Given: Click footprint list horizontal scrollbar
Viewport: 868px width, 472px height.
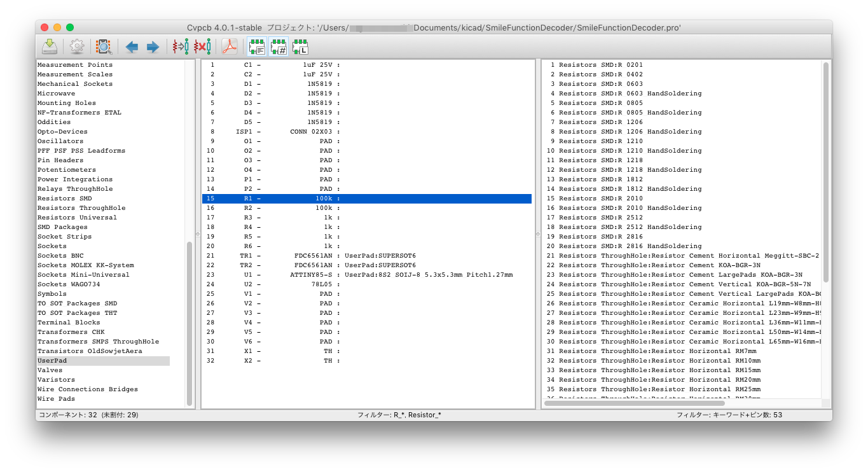Looking at the screenshot, I should (x=635, y=403).
